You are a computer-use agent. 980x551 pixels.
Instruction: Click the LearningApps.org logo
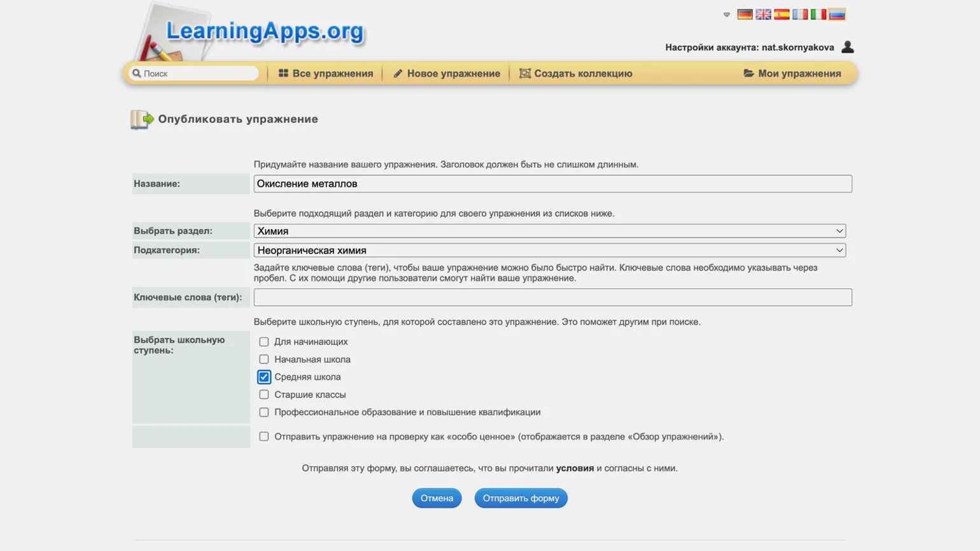coord(264,31)
